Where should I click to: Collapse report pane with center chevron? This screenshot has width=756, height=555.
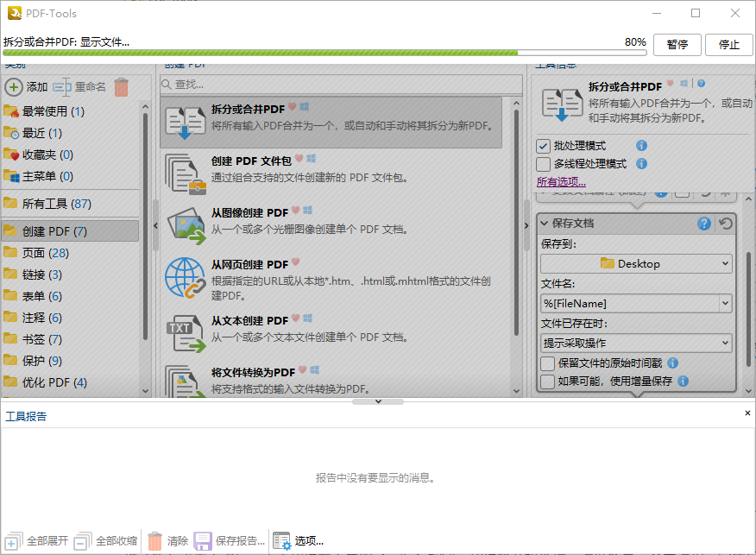[378, 401]
